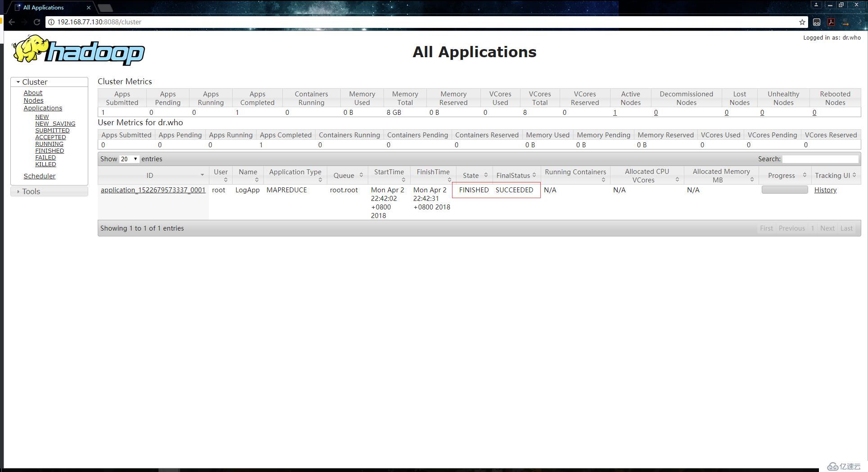Click the Decommissioned Nodes count link
Viewport: 868px width, 472px height.
tap(656, 113)
